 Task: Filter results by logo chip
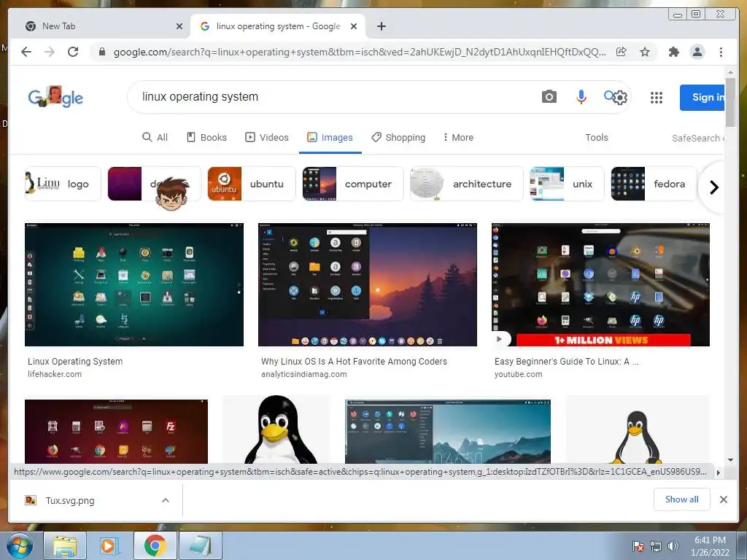63,184
